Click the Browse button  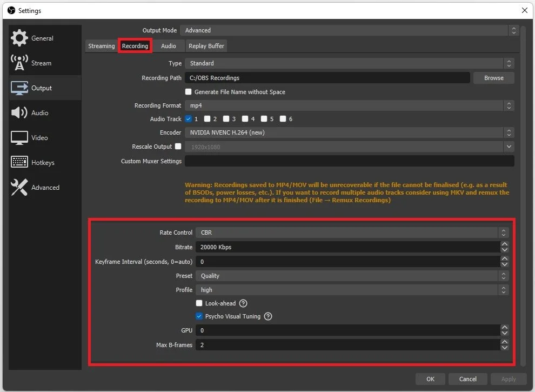point(494,78)
